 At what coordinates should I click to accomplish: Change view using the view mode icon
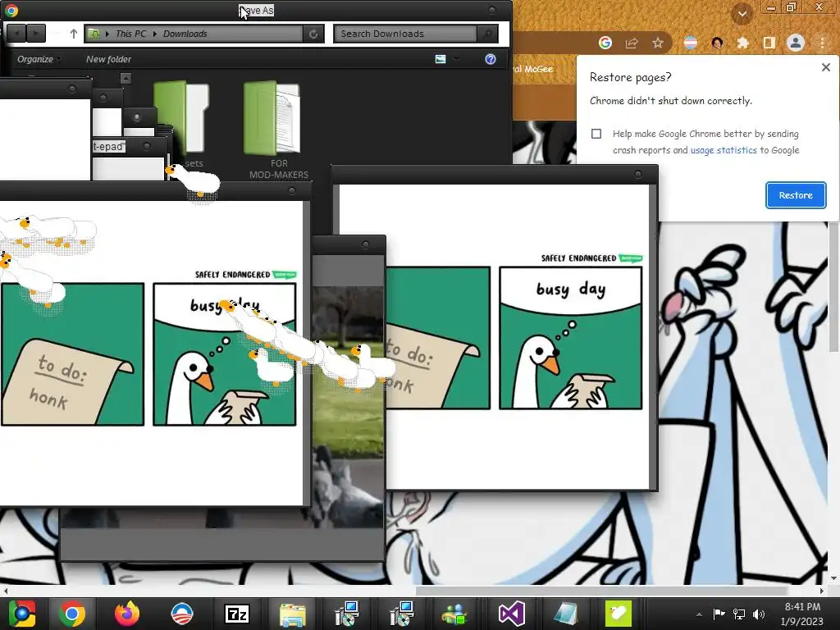tap(441, 59)
